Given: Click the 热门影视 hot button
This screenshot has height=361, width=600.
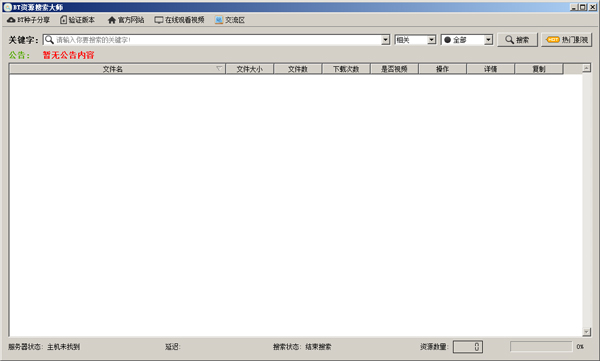Looking at the screenshot, I should pyautogui.click(x=567, y=40).
